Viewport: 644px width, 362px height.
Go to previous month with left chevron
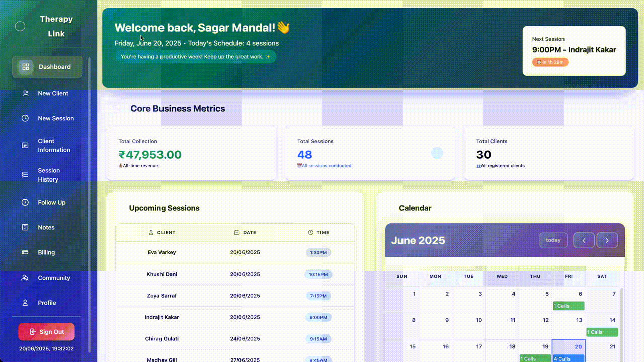(x=584, y=240)
